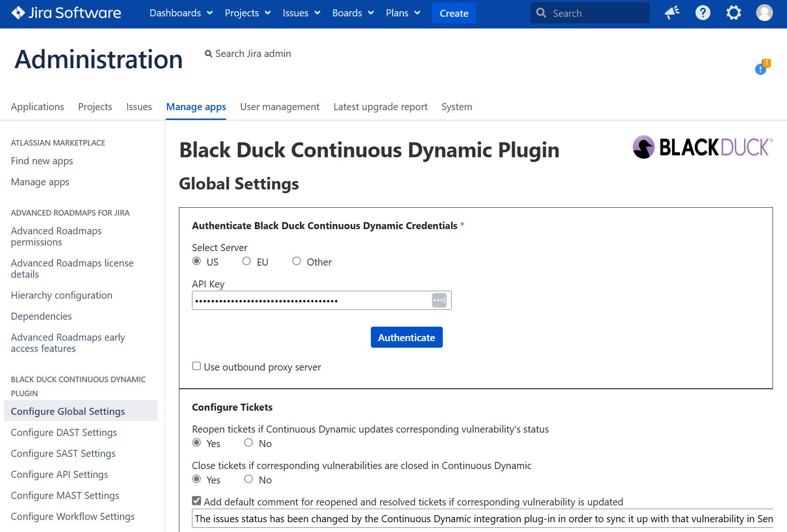Open Manage apps sidebar link

tap(40, 182)
